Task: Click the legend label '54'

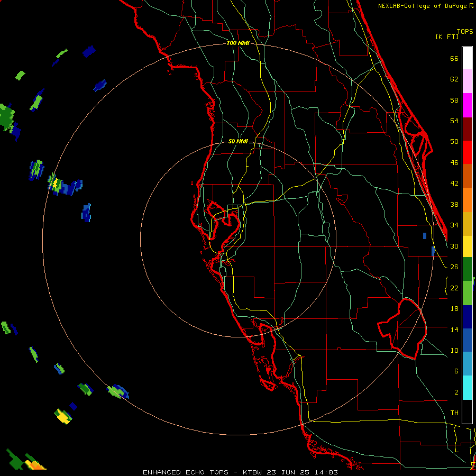Action: [454, 121]
